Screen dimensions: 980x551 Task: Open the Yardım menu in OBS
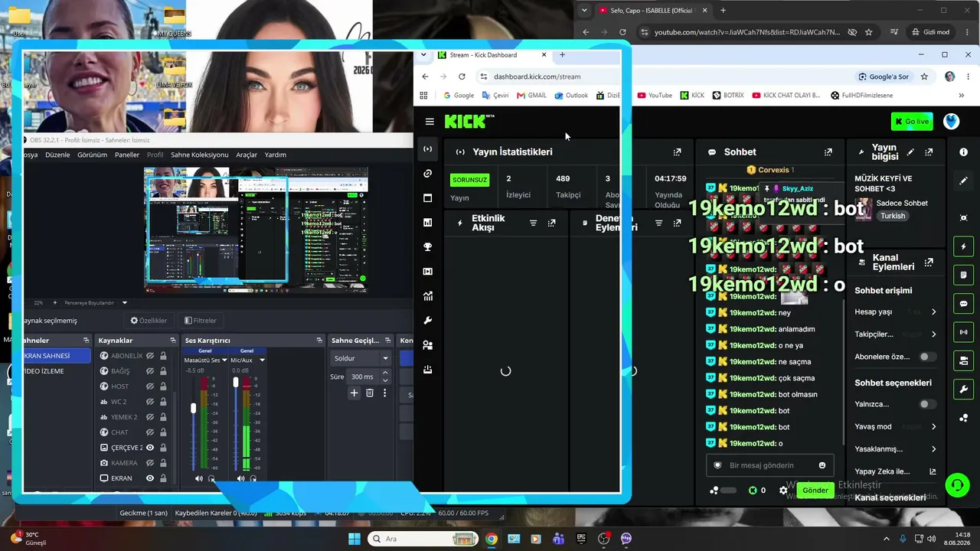click(276, 155)
